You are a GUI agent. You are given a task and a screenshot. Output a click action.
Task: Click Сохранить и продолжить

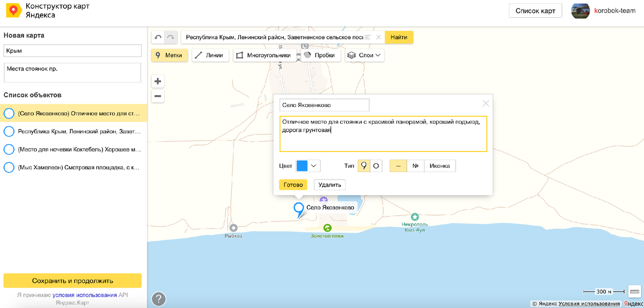72,281
